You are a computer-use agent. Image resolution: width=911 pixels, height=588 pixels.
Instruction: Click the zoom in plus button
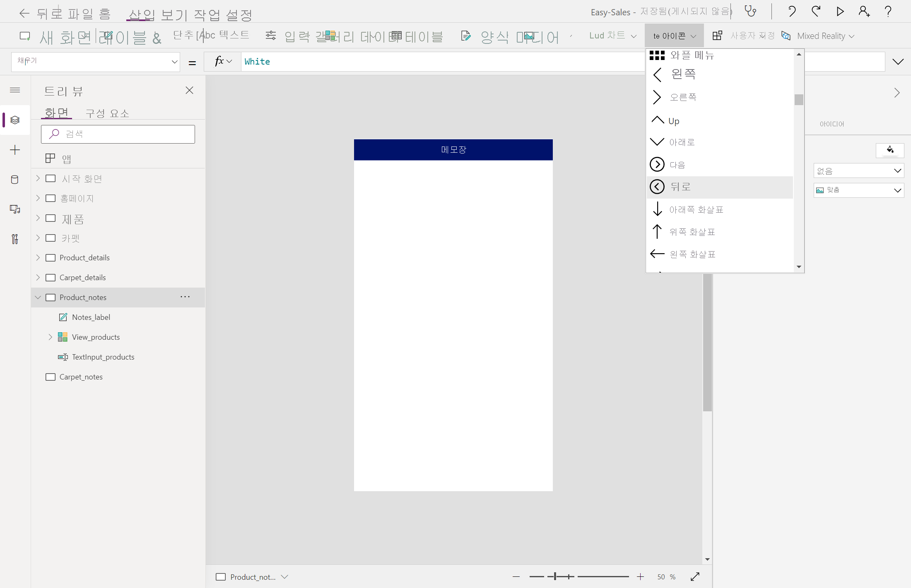[x=640, y=576]
